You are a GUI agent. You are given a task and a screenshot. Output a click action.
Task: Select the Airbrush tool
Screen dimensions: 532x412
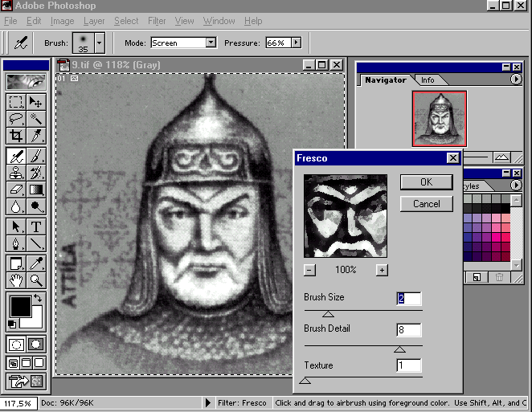pos(16,157)
